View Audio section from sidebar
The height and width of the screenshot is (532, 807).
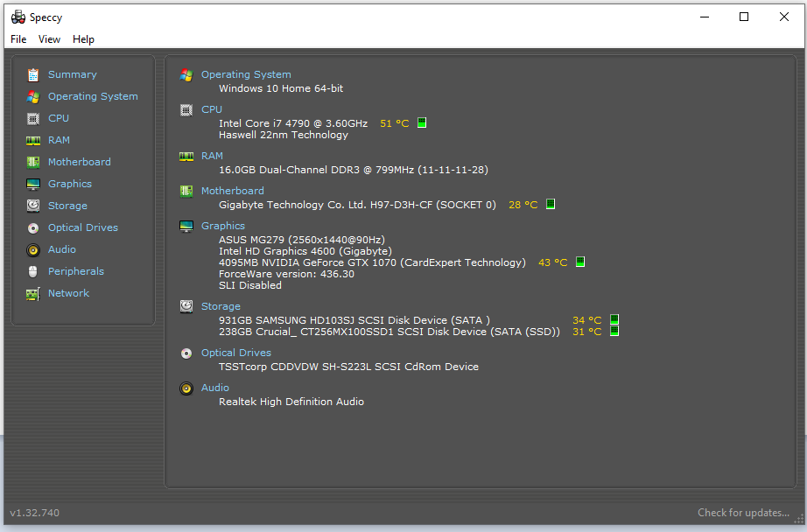point(62,249)
